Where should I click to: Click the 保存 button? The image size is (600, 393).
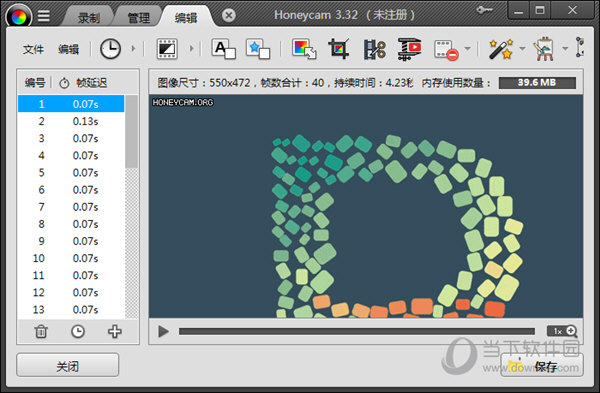542,365
